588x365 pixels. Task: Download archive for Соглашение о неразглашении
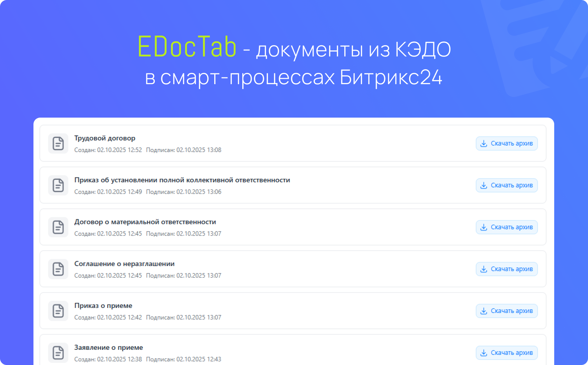[507, 269]
